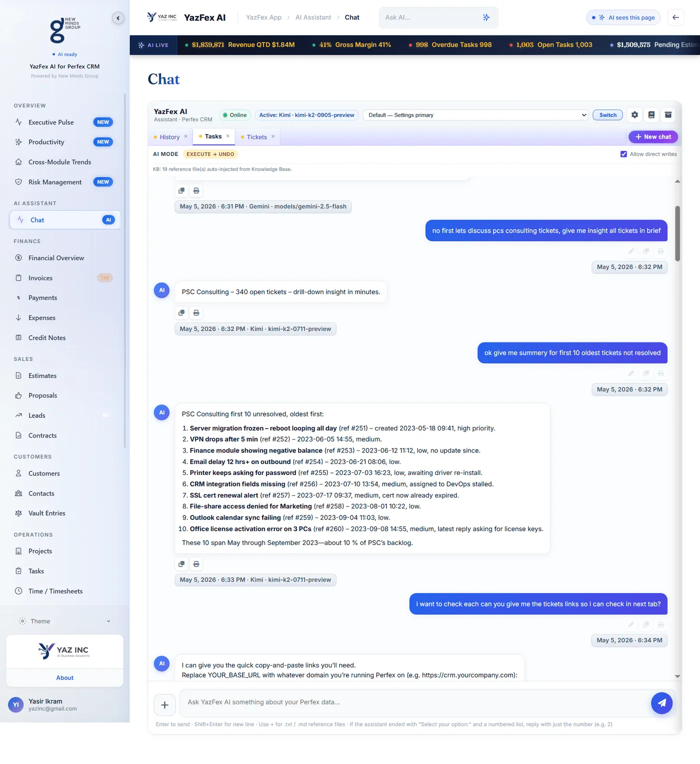Open Proposals in sidebar

click(65, 395)
